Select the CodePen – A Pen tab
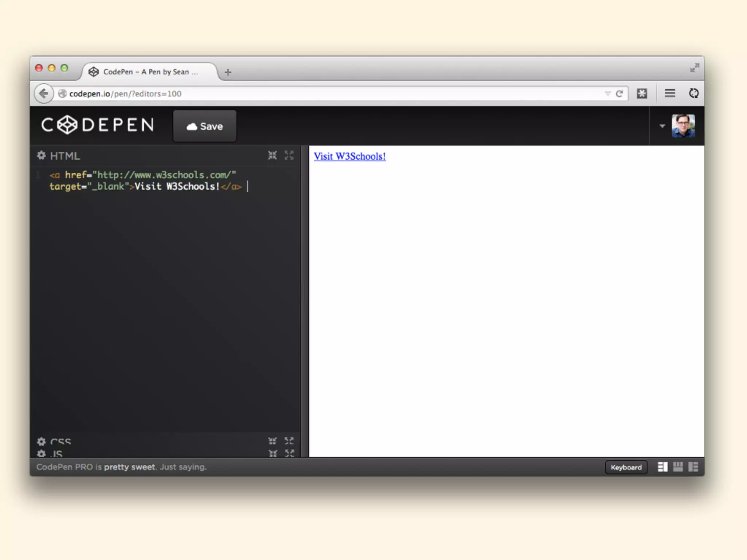The width and height of the screenshot is (747, 560). tap(150, 72)
